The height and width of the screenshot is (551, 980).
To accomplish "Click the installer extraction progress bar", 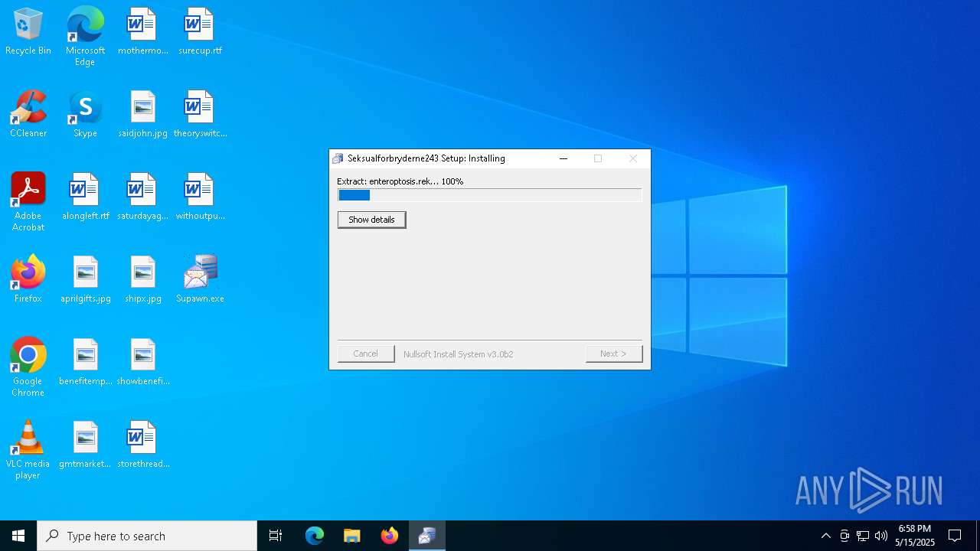I will click(489, 195).
